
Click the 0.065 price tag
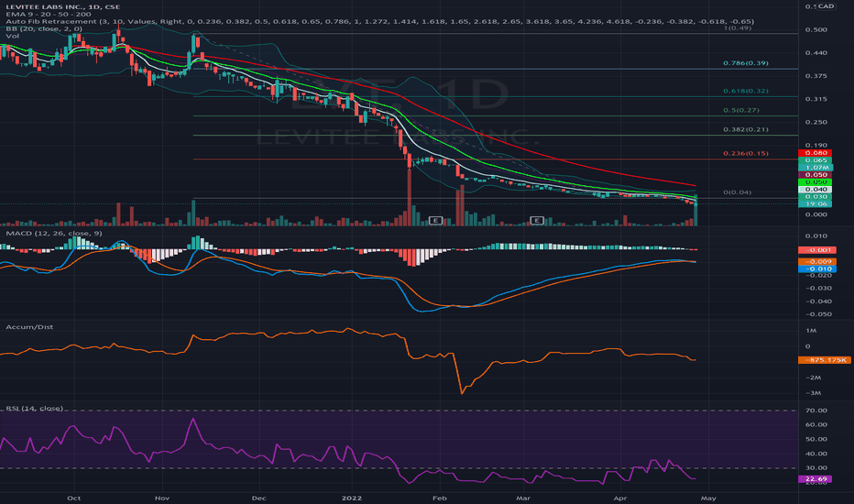(x=815, y=160)
